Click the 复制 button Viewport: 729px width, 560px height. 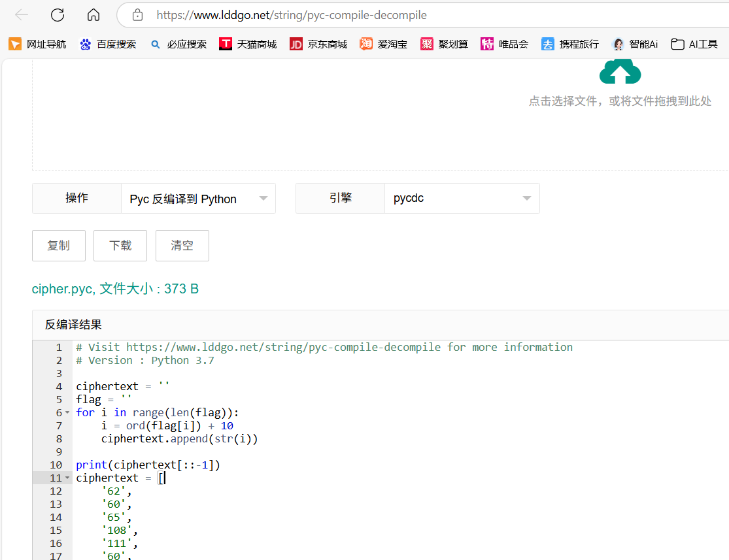tap(59, 246)
